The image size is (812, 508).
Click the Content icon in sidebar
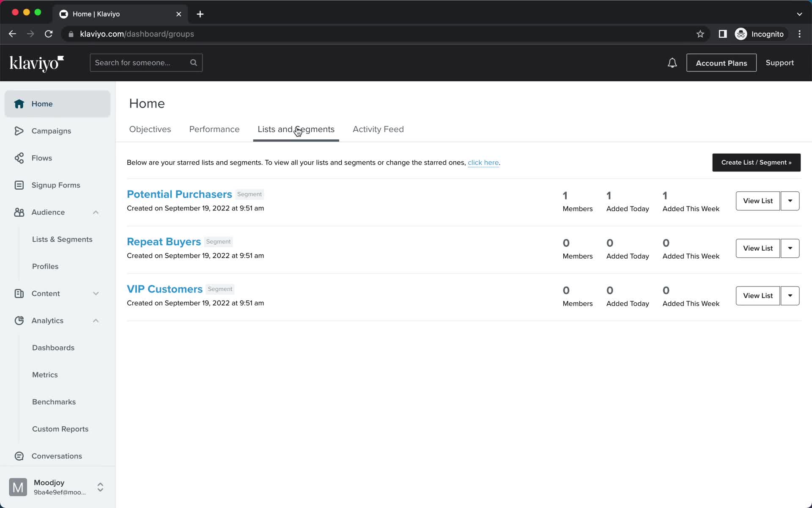click(x=19, y=293)
